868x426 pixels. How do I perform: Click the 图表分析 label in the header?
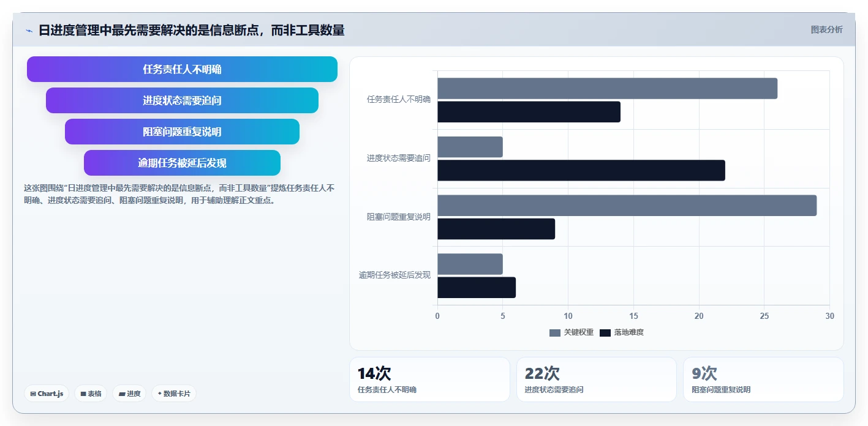click(826, 29)
